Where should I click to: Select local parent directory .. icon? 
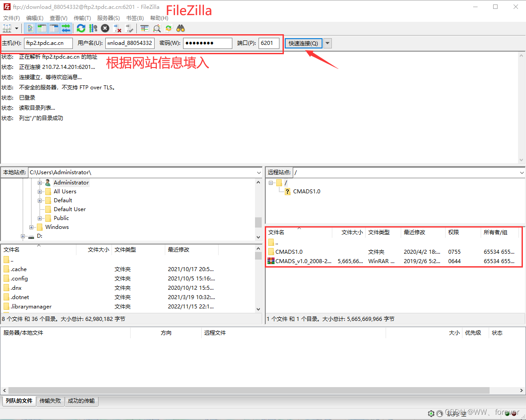pyautogui.click(x=6, y=260)
